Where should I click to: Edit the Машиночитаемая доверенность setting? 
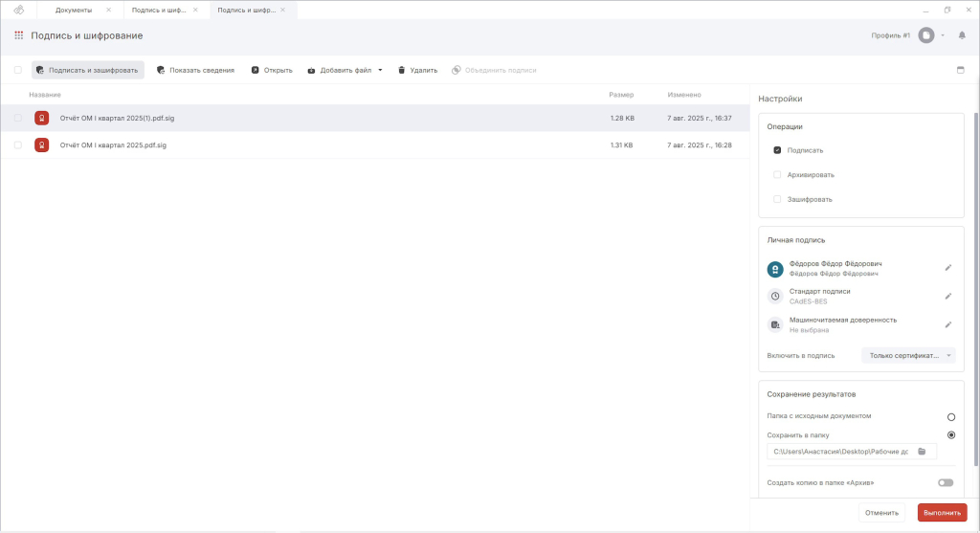pos(948,325)
